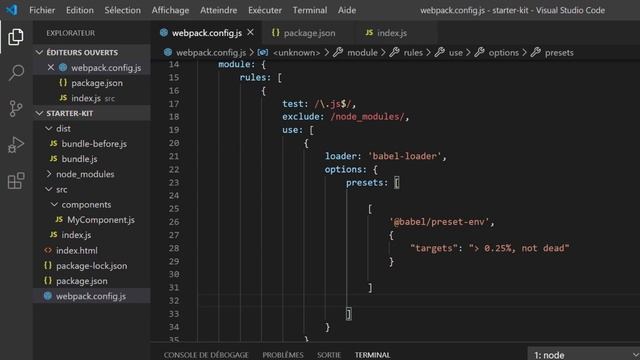The image size is (640, 360).
Task: Open the Exécuter menu
Action: (x=265, y=10)
